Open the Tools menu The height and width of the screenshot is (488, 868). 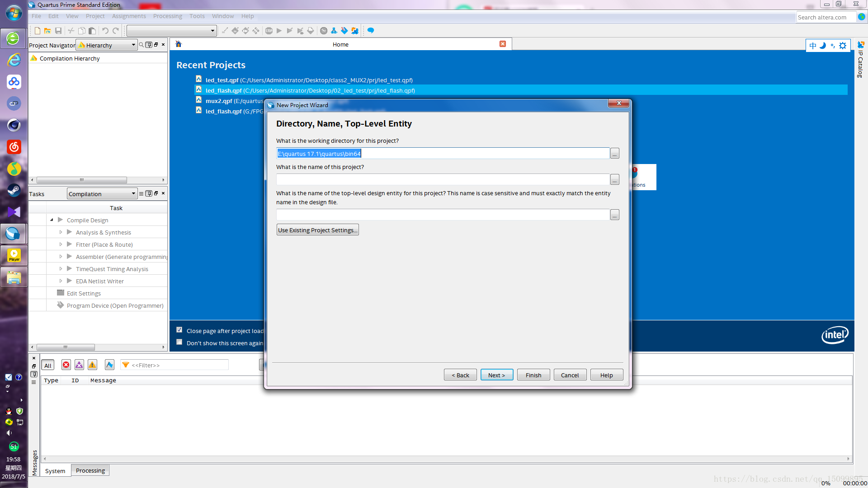(197, 16)
